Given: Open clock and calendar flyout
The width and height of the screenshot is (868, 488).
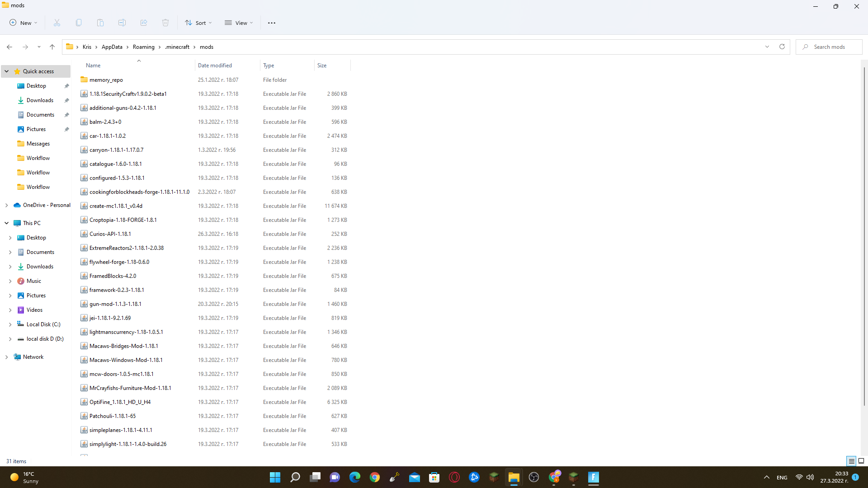Looking at the screenshot, I should click(x=835, y=477).
